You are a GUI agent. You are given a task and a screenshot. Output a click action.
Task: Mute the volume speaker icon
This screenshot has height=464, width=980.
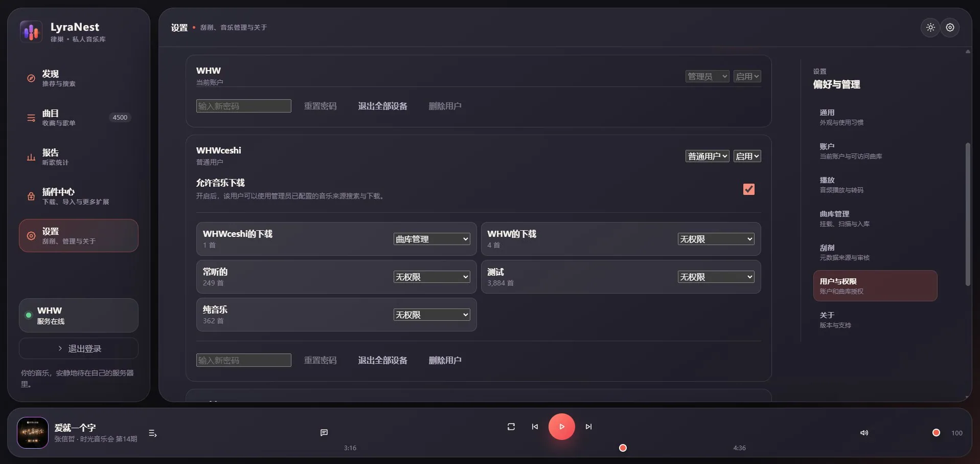tap(864, 433)
